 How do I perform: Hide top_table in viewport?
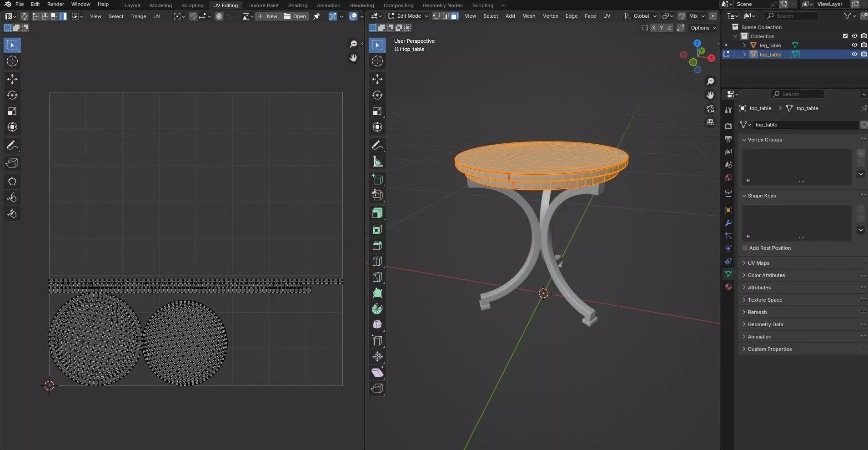tap(854, 54)
